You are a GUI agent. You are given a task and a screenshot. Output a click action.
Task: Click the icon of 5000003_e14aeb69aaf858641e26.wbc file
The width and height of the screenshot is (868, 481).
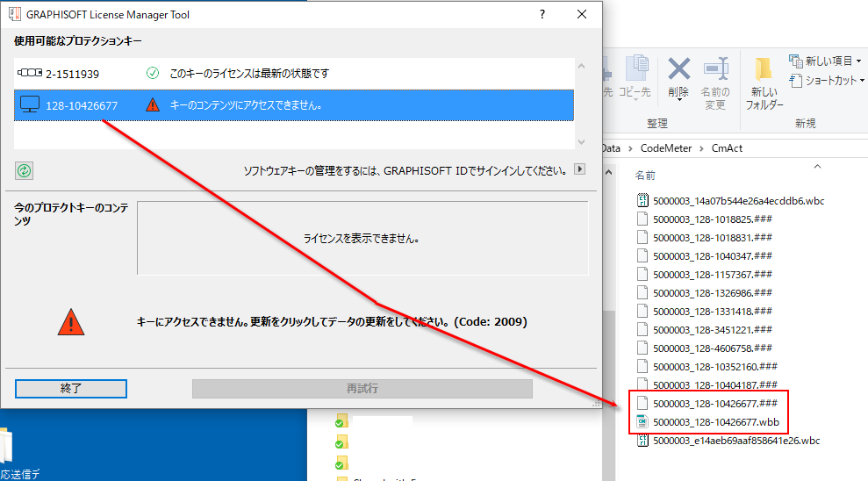coord(642,441)
